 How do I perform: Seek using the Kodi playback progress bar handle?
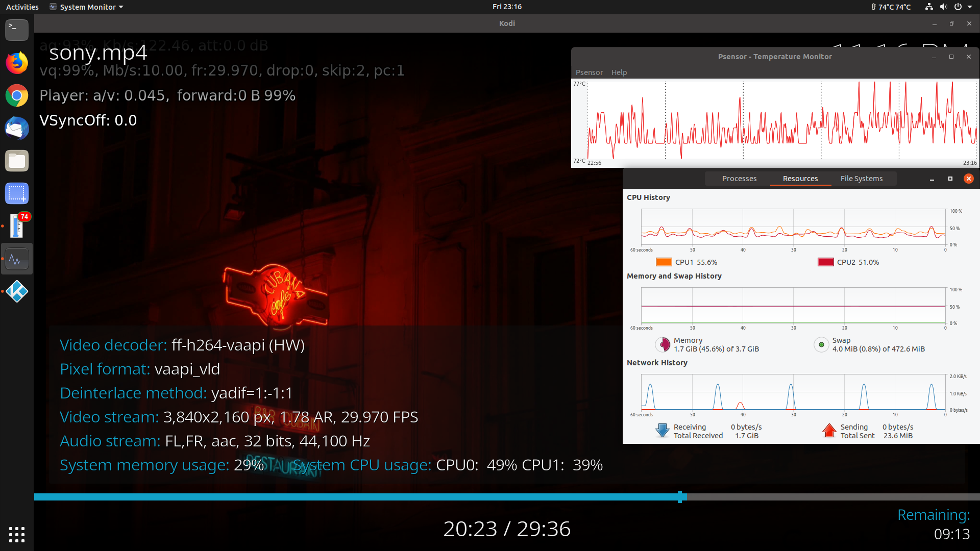[680, 497]
